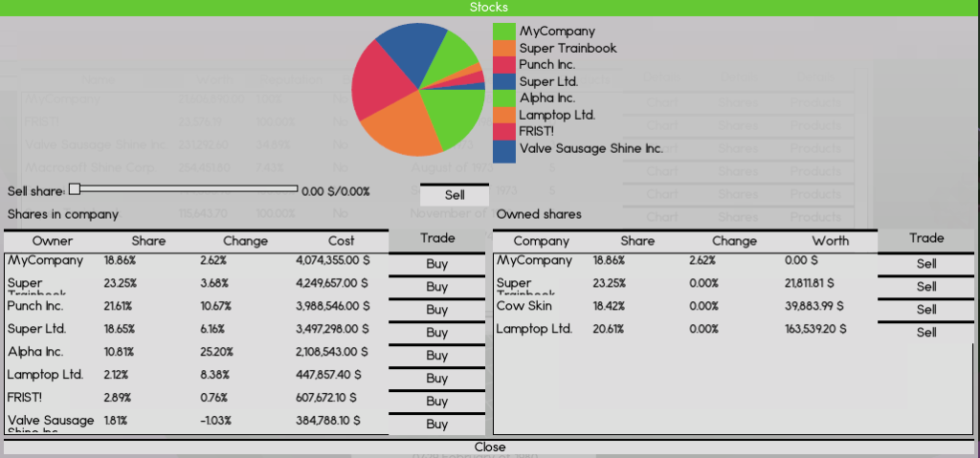
Task: Click the -1.03% change value
Action: click(x=216, y=421)
